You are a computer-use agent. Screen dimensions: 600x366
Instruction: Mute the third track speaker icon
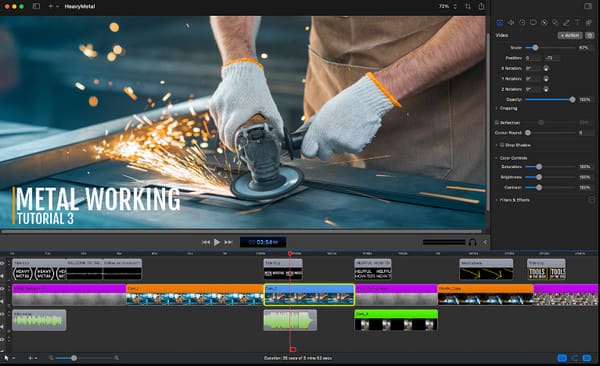point(3,327)
